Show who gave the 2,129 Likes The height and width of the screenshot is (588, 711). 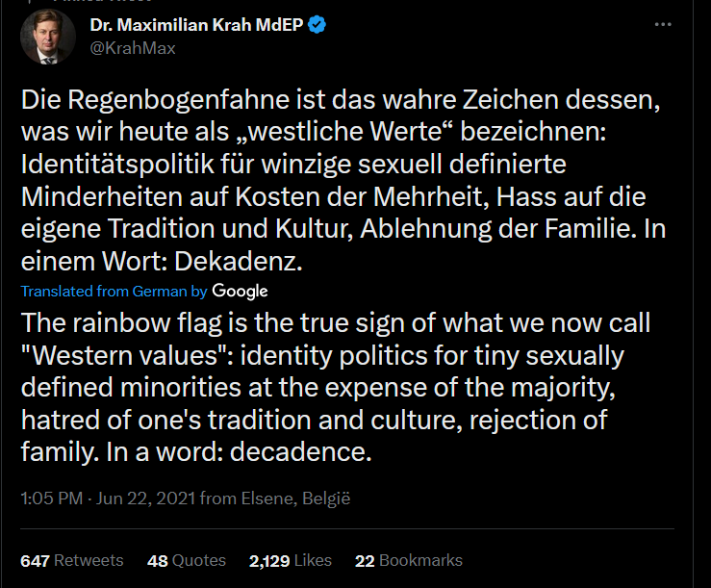[x=291, y=561]
